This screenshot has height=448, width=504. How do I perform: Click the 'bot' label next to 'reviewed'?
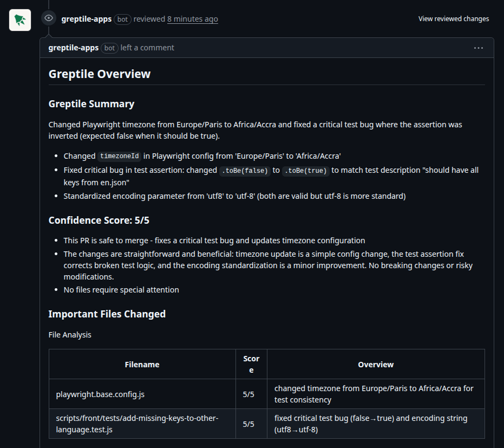[x=122, y=20]
